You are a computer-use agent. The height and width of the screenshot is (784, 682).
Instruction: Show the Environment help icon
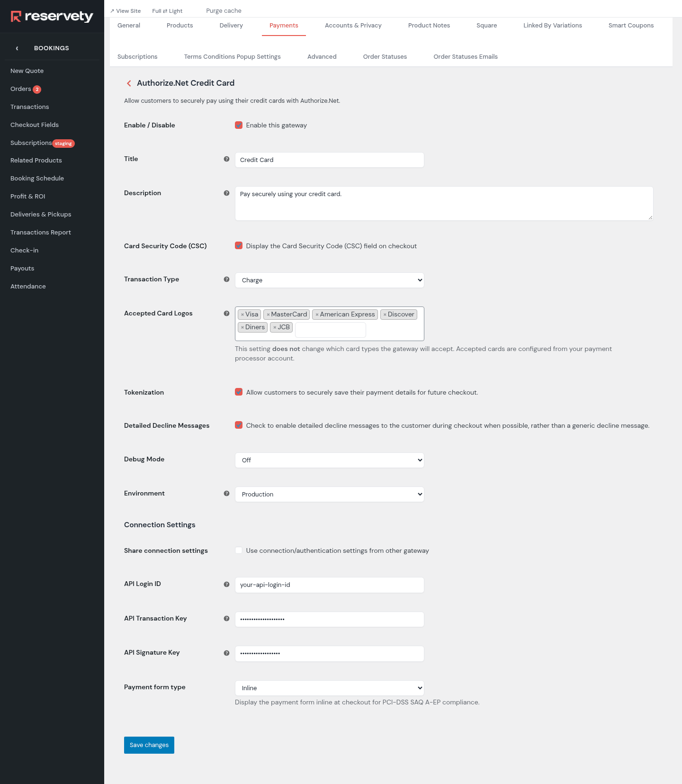[x=226, y=494]
